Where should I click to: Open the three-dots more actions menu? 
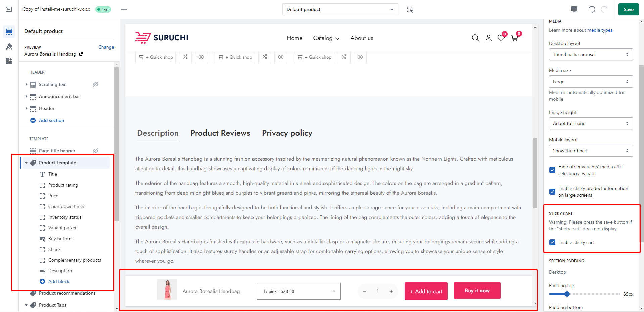point(124,9)
